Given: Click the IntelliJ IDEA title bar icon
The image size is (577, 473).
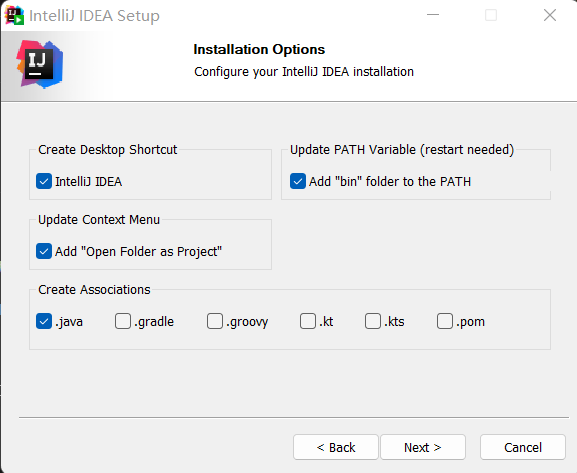Looking at the screenshot, I should 14,15.
